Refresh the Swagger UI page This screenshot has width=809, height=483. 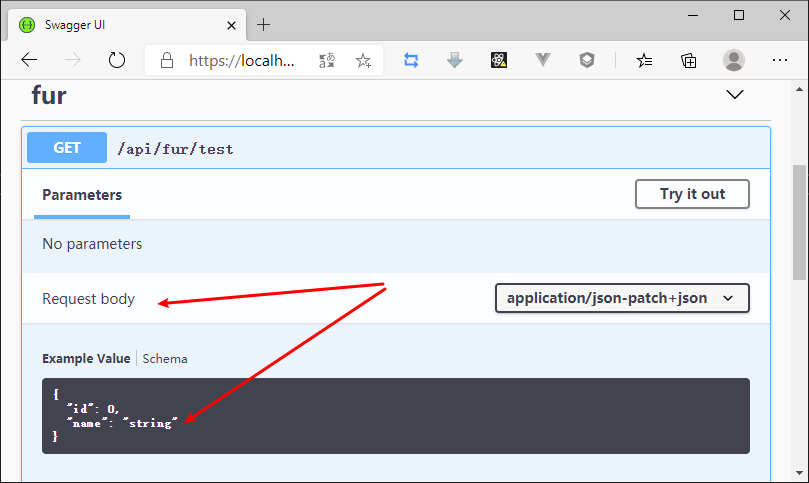coord(117,60)
